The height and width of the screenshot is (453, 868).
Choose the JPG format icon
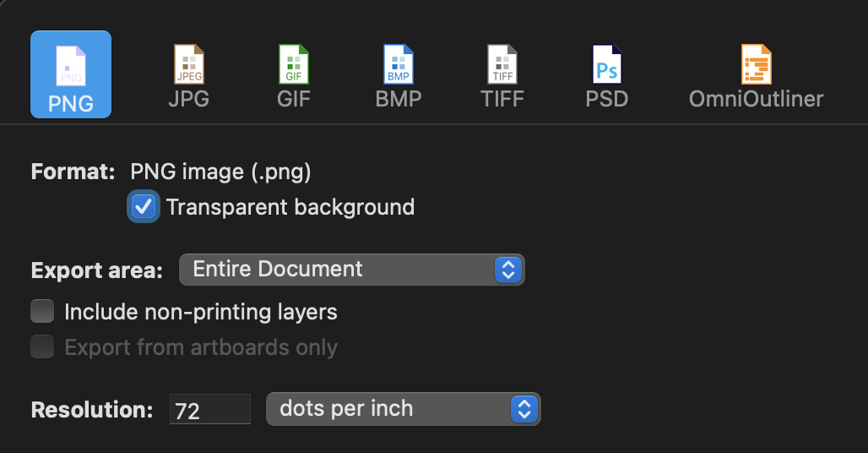click(x=188, y=65)
